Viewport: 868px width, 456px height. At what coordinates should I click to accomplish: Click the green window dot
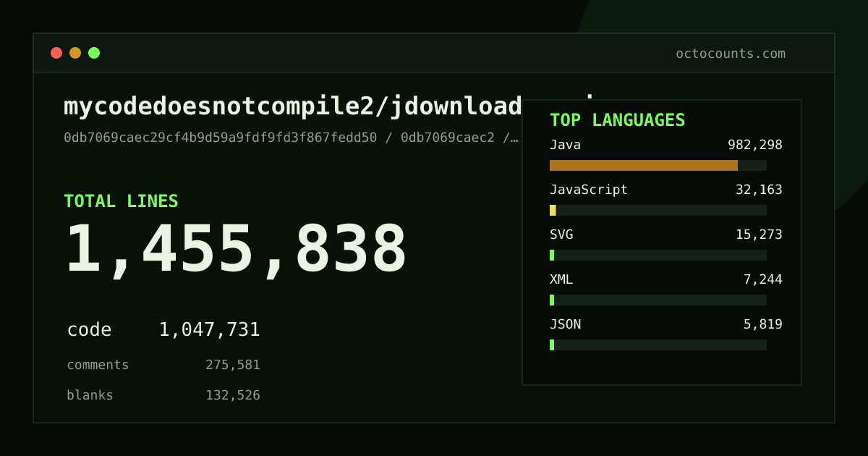pyautogui.click(x=94, y=53)
